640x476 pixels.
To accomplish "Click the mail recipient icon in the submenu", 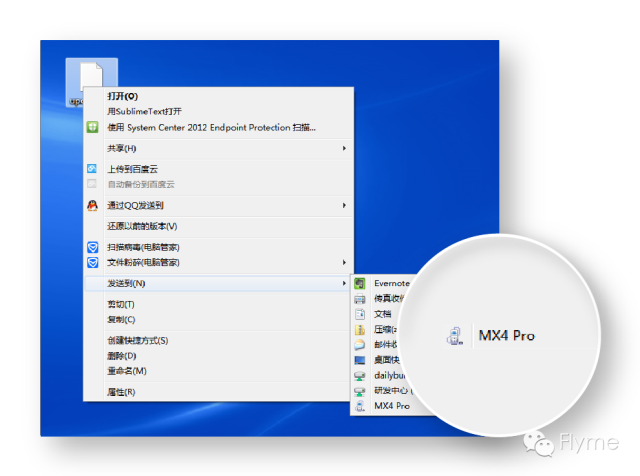I will (x=360, y=345).
